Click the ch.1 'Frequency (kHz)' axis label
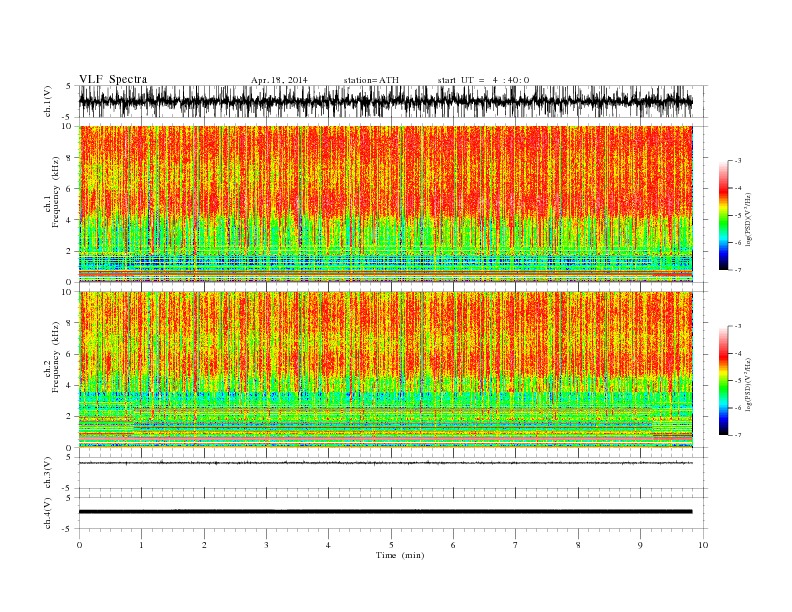The image size is (792, 612). pos(56,192)
